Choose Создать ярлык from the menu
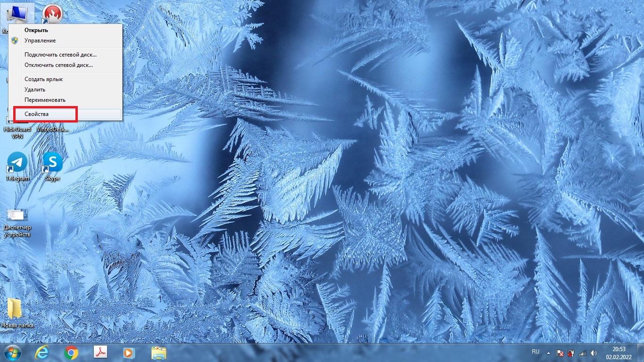Image resolution: width=644 pixels, height=362 pixels. [x=43, y=79]
